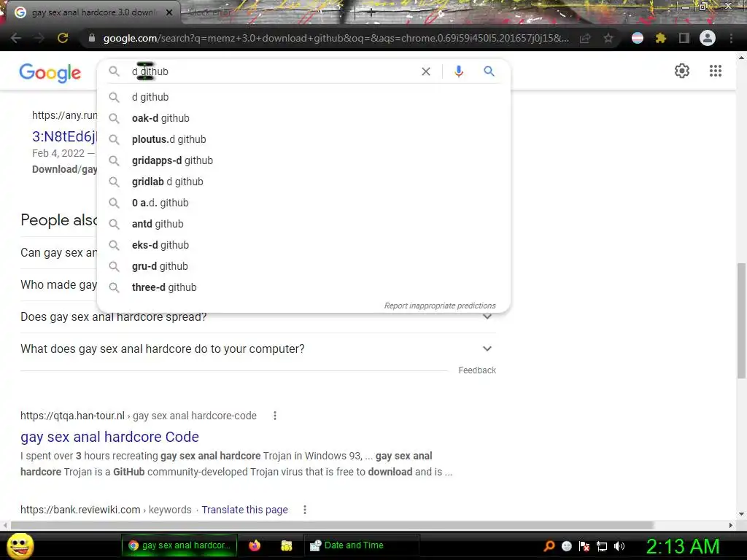
Task: Click the scroll-down arrow of vertical scrollbar
Action: coord(741,514)
